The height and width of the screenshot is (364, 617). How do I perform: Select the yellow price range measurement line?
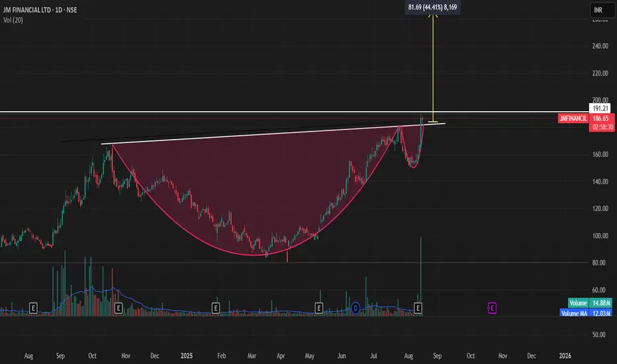pos(433,69)
